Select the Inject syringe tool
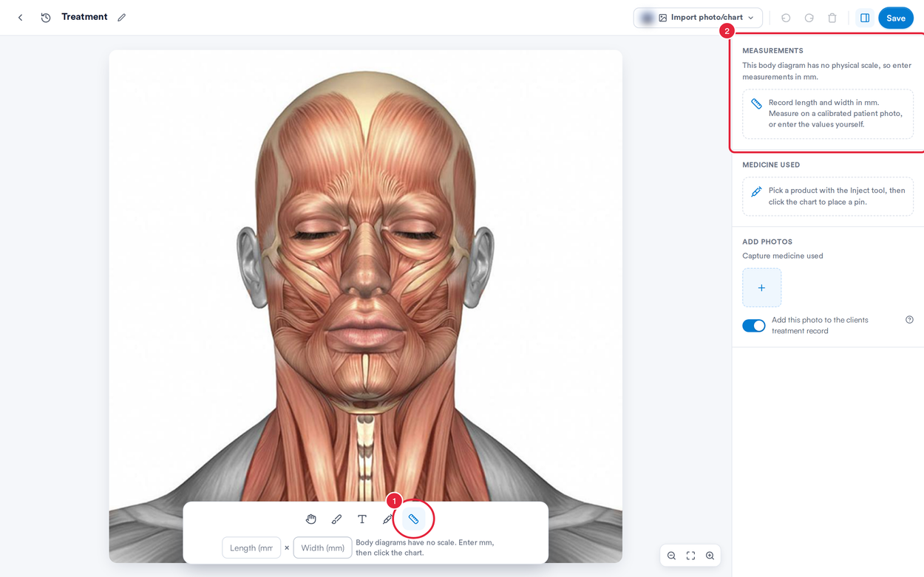The image size is (924, 577). click(387, 519)
